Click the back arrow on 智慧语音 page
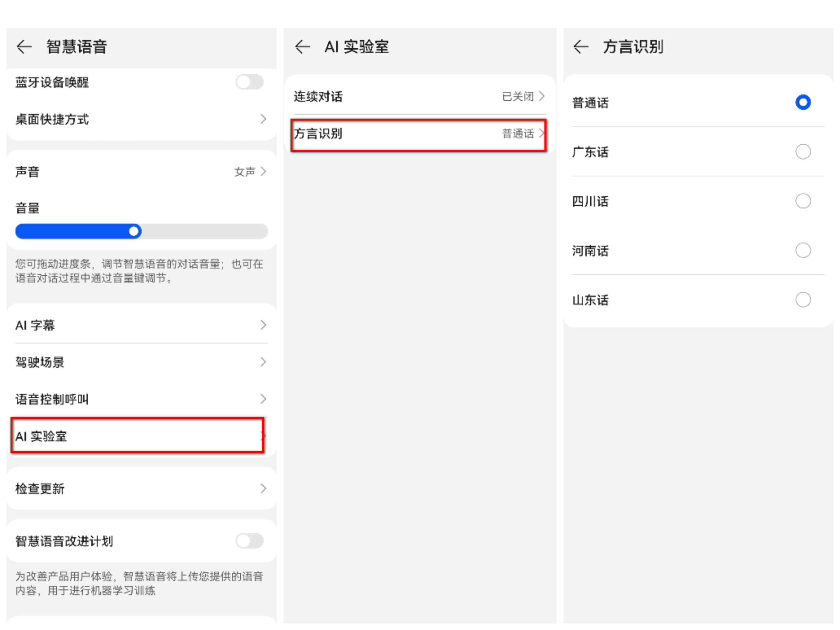 pos(24,47)
